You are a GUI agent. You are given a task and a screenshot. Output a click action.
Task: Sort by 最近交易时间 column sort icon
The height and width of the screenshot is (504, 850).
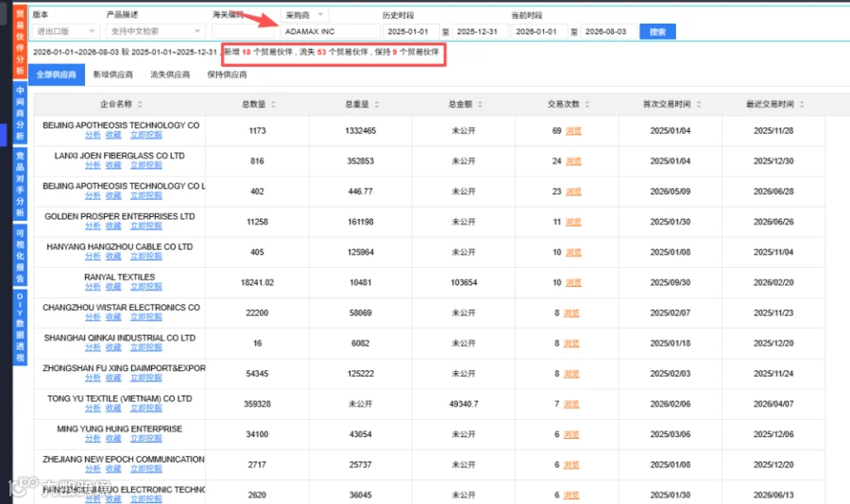[x=802, y=104]
